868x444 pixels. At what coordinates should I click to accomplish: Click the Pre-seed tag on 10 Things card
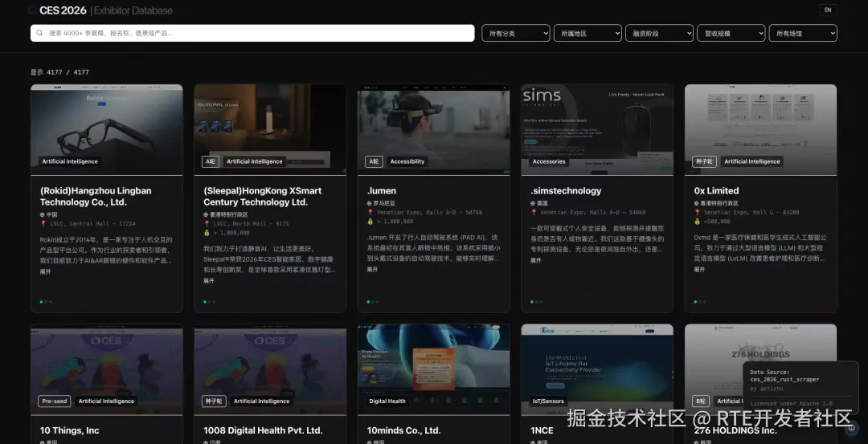point(55,401)
